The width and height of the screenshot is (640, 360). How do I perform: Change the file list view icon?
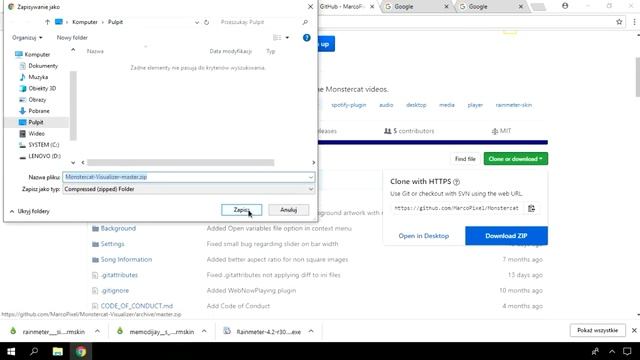[277, 38]
